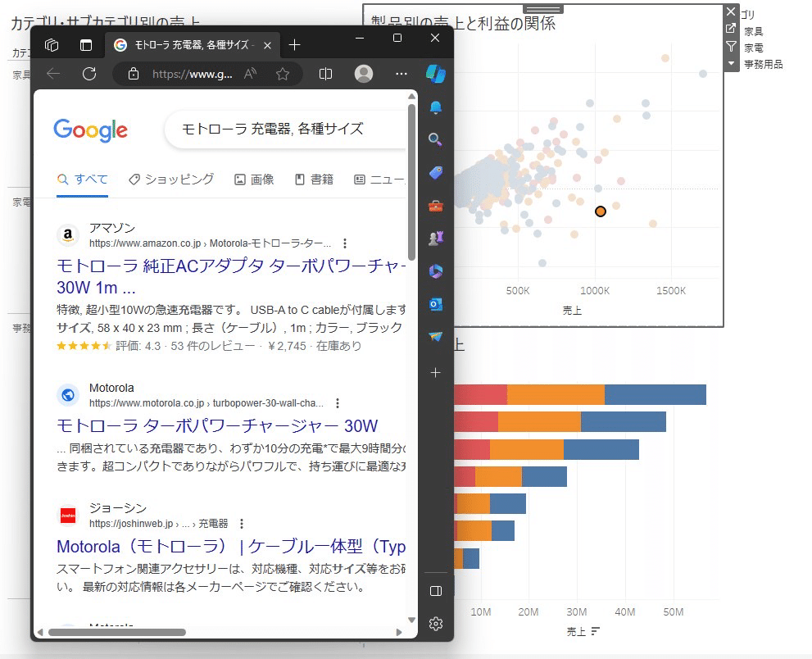Focus the Google search box
This screenshot has width=812, height=659.
point(286,130)
